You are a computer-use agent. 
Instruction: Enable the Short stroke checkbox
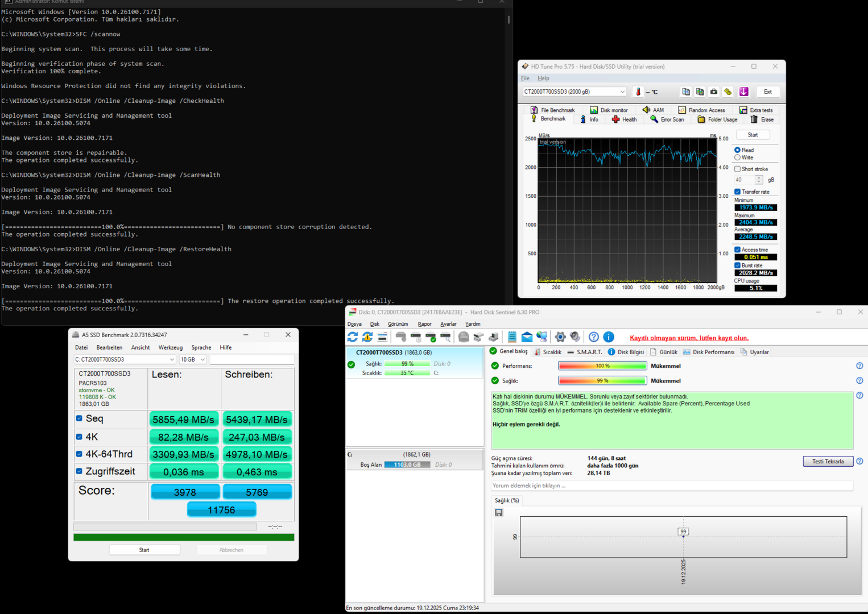click(738, 169)
